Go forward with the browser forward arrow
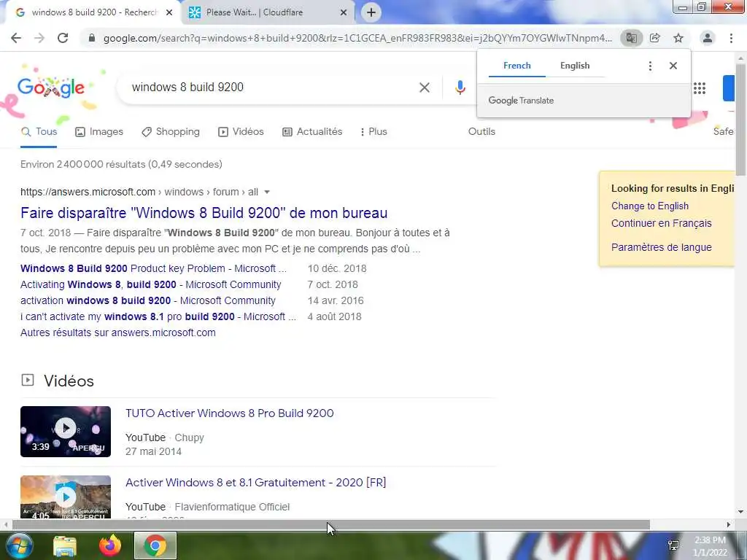Viewport: 747px width, 560px height. click(x=39, y=38)
